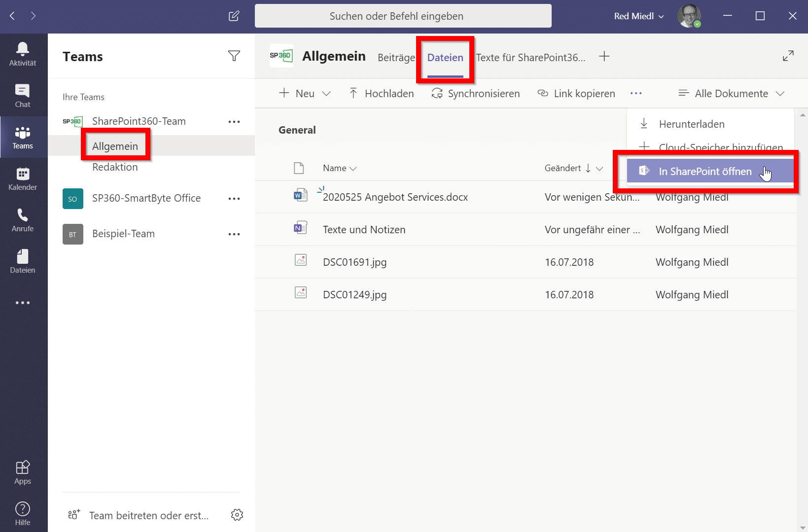Select the SP360-SmartByte Office team
This screenshot has width=808, height=532.
click(146, 198)
